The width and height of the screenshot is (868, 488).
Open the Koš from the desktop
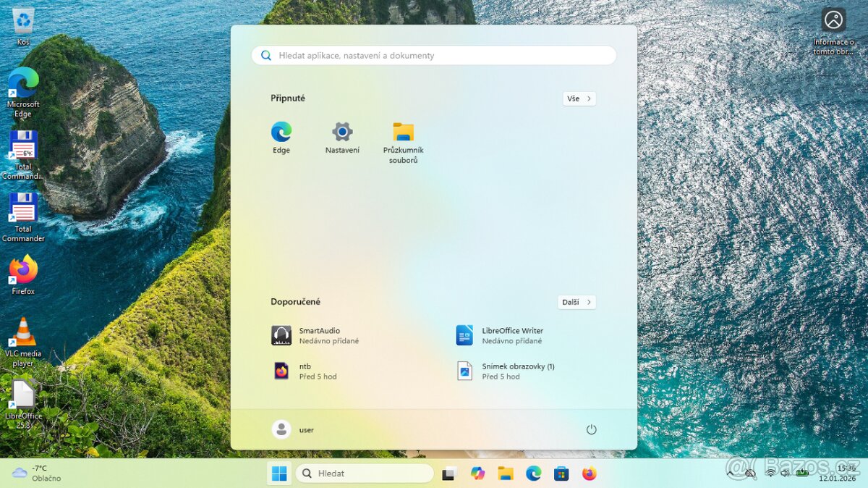22,18
